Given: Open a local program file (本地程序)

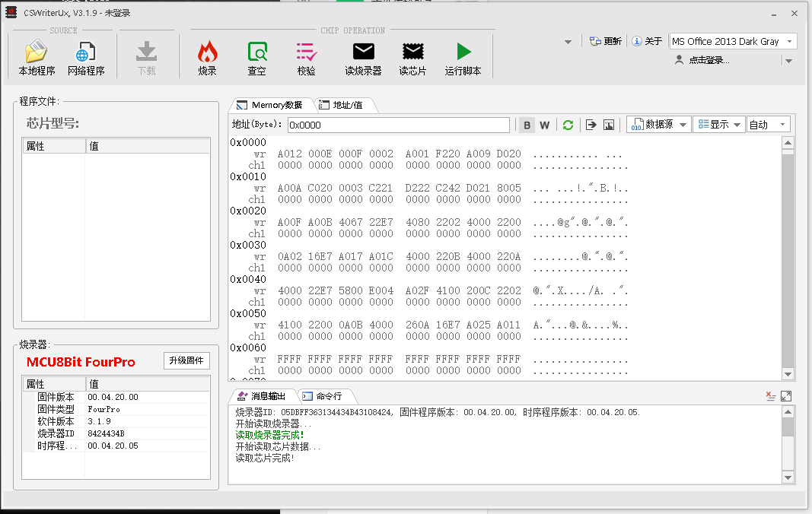Looking at the screenshot, I should (x=37, y=58).
